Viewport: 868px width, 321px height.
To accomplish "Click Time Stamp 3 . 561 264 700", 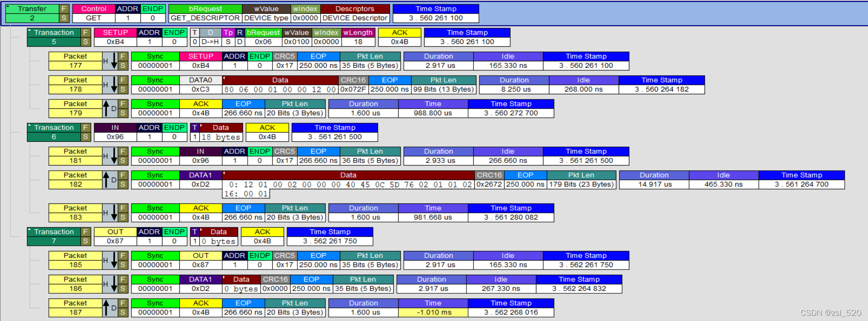I will (x=802, y=184).
